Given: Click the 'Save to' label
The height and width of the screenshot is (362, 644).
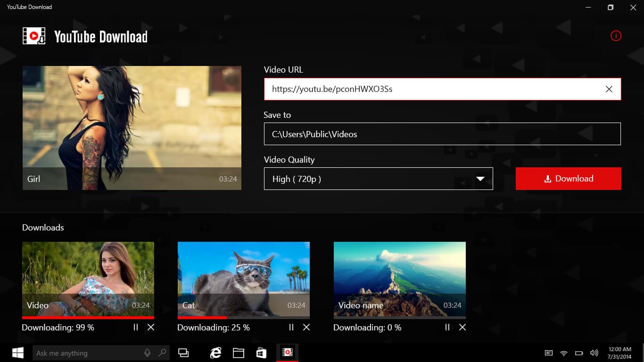Looking at the screenshot, I should point(277,115).
